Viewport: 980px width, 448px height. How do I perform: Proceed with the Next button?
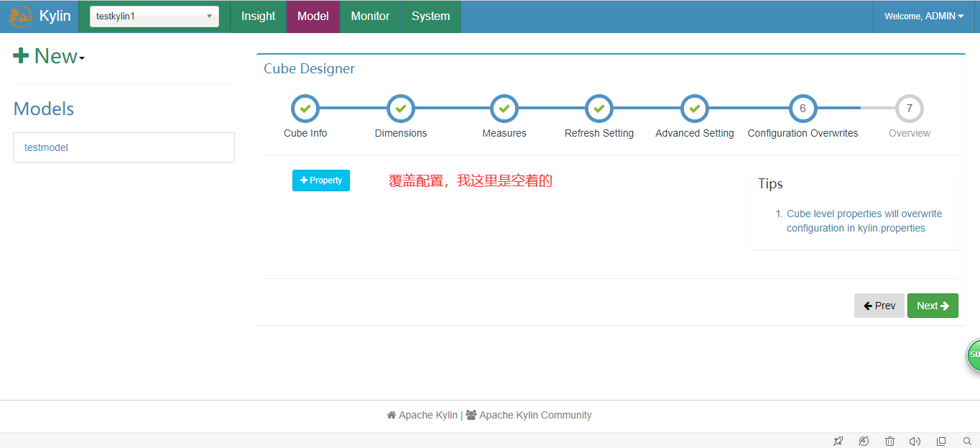tap(933, 306)
